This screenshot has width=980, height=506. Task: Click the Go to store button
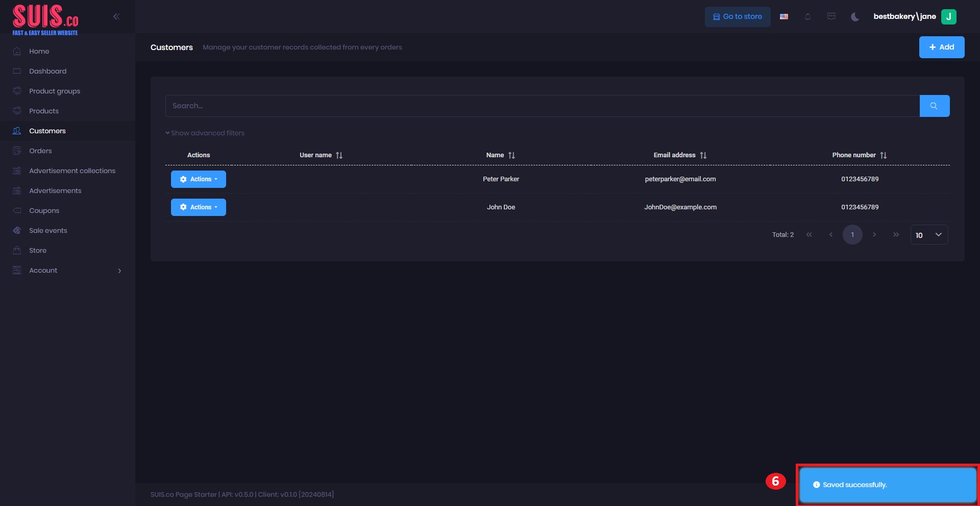(738, 17)
